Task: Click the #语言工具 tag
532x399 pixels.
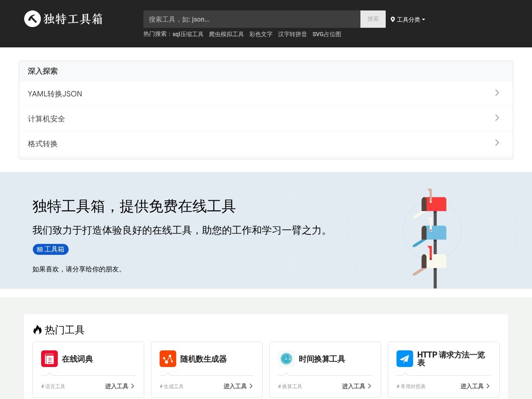Action: pos(53,387)
